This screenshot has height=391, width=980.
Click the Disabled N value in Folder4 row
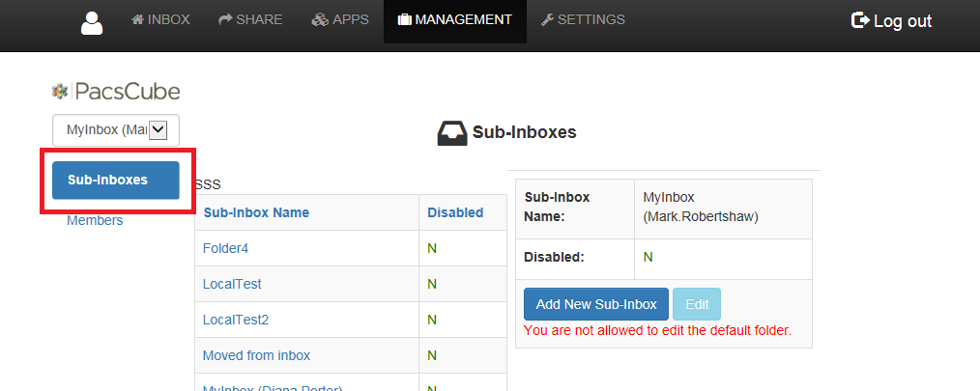click(431, 248)
